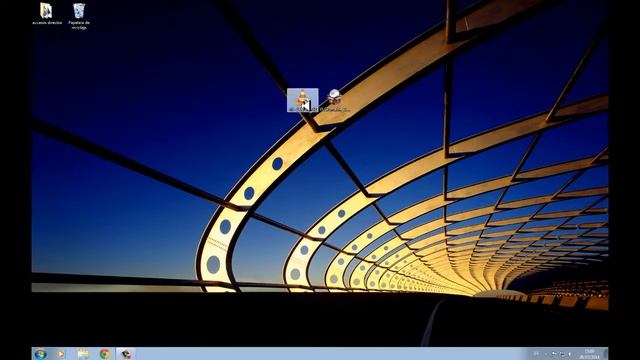This screenshot has width=640, height=360.
Task: Switch to the running app after Chrome
Action: 126,354
